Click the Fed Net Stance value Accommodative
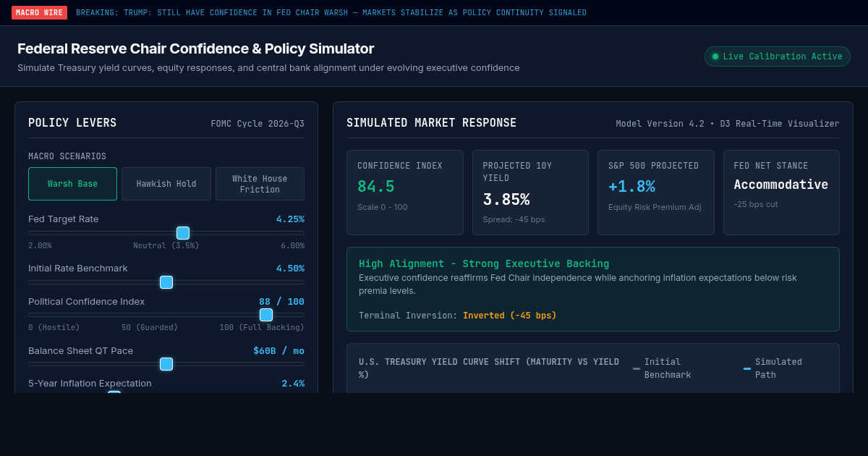The image size is (868, 456). [x=781, y=185]
